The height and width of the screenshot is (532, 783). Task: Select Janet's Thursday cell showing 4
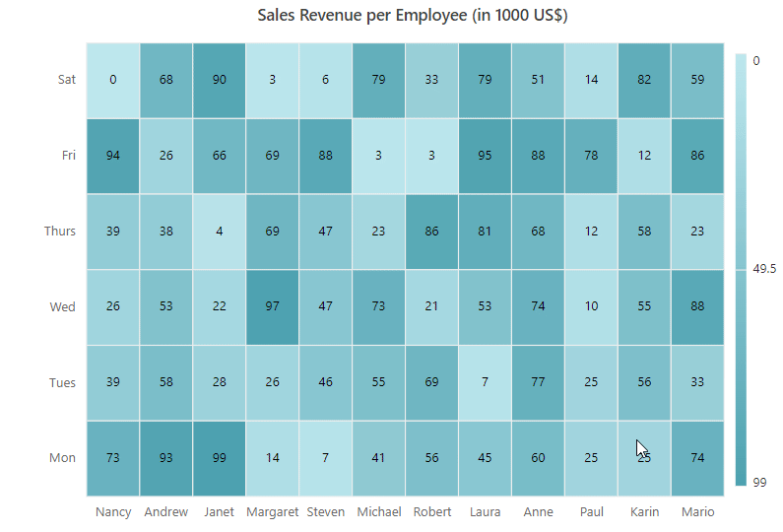coord(220,232)
